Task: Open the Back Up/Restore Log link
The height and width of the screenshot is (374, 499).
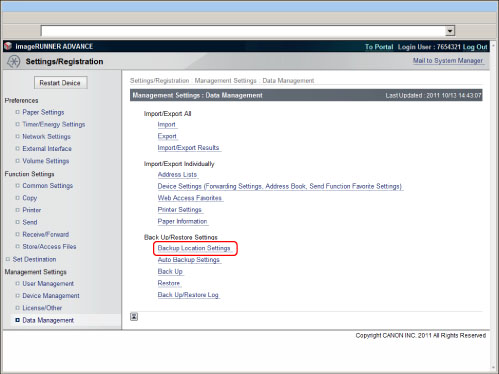Action: pos(188,295)
